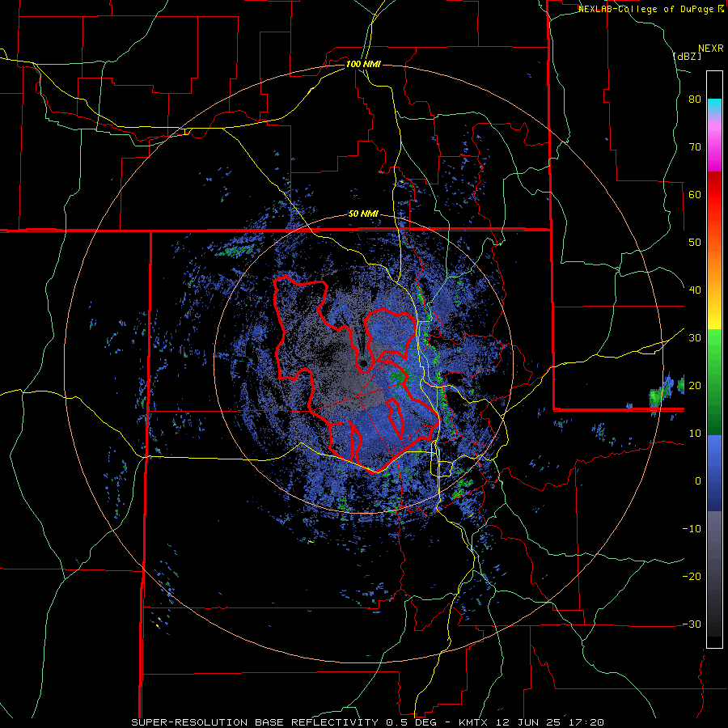Click the "100 NMI" range ring label
The image size is (728, 728).
(x=363, y=64)
